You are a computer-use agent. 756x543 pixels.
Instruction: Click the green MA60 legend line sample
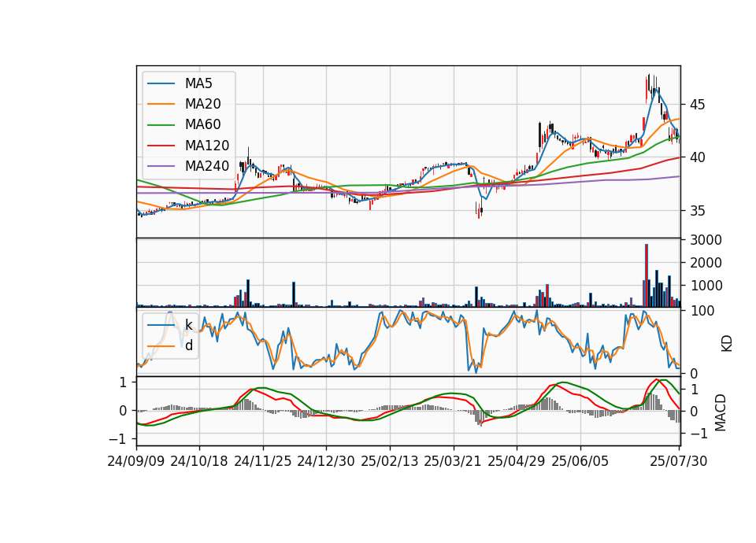click(161, 125)
